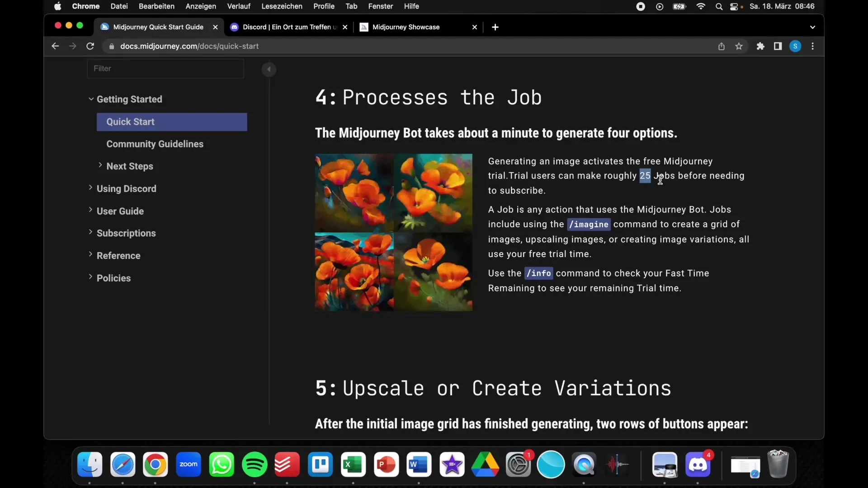868x488 pixels.
Task: Click the Chrome profile avatar icon
Action: coord(796,46)
